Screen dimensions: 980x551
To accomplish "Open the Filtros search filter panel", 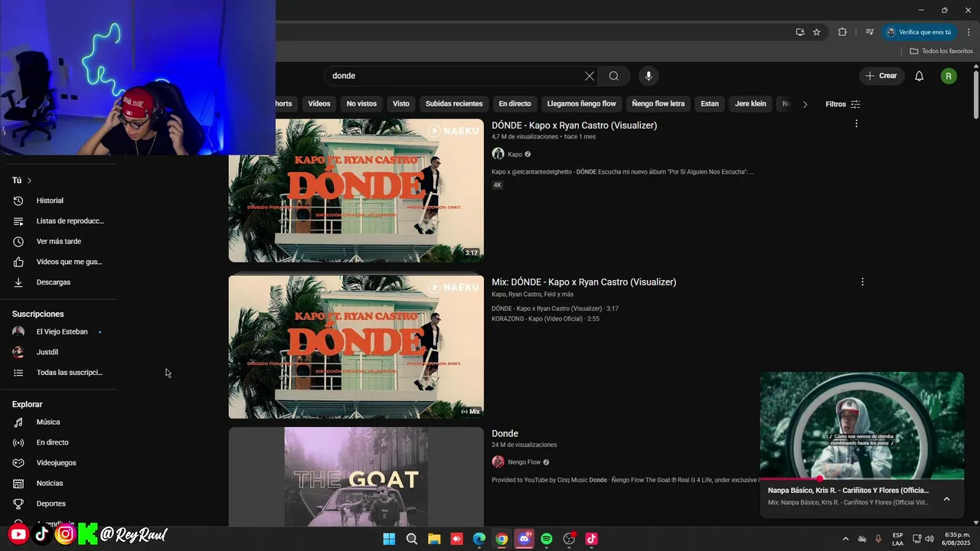I will coord(843,104).
